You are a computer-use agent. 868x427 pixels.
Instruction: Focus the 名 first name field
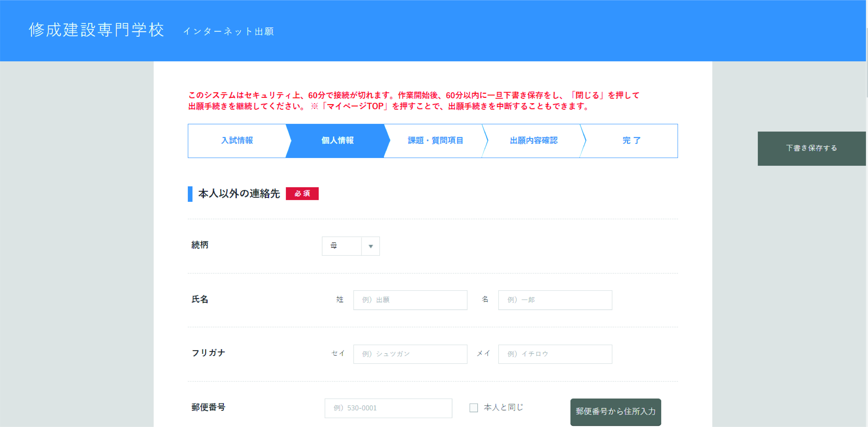(x=555, y=300)
